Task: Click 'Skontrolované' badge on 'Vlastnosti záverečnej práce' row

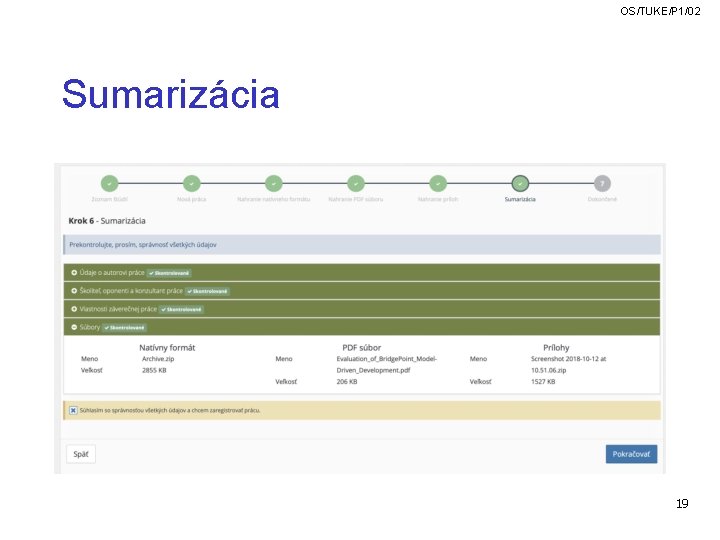Action: [x=181, y=309]
